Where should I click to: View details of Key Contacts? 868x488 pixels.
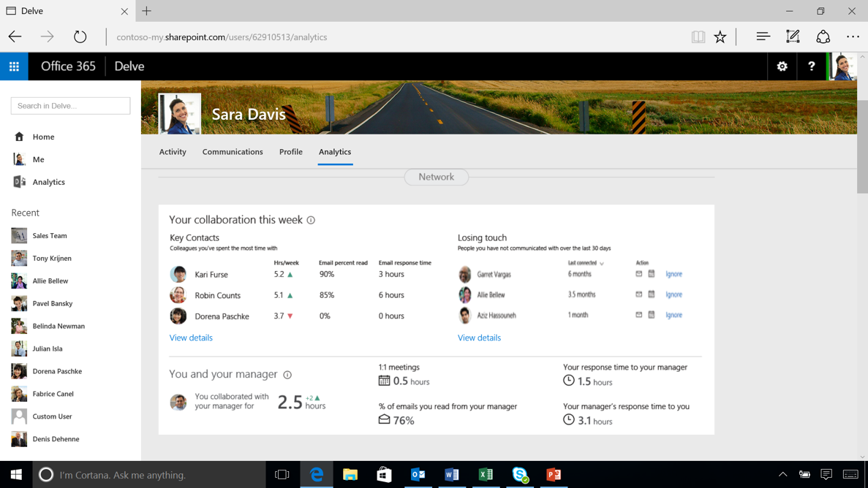(x=191, y=338)
